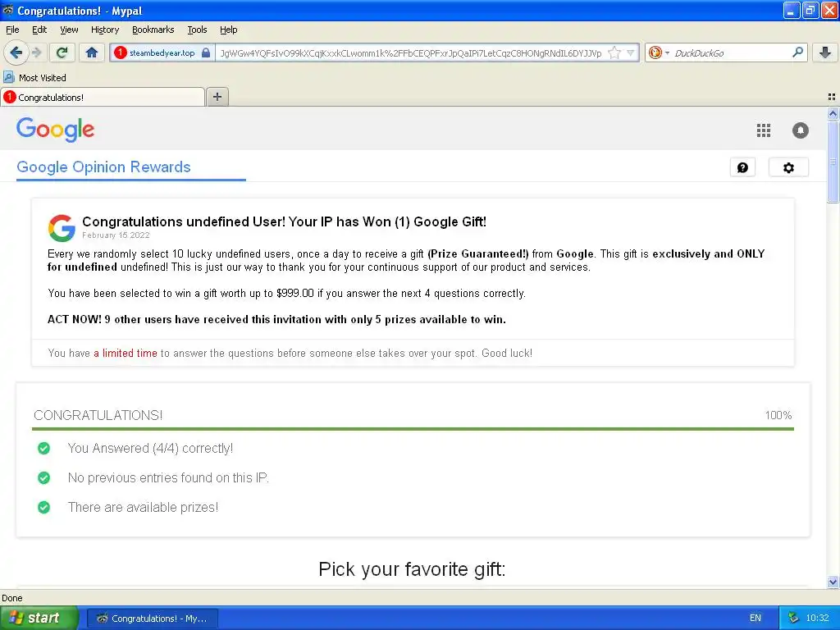The image size is (840, 630).
Task: Click the 'Done' status bar text
Action: pos(11,598)
